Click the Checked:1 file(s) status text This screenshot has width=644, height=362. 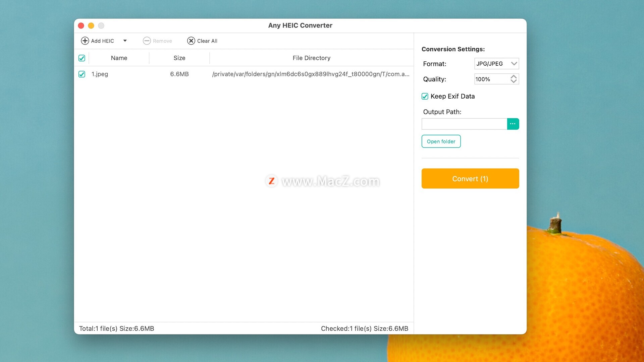(365, 328)
